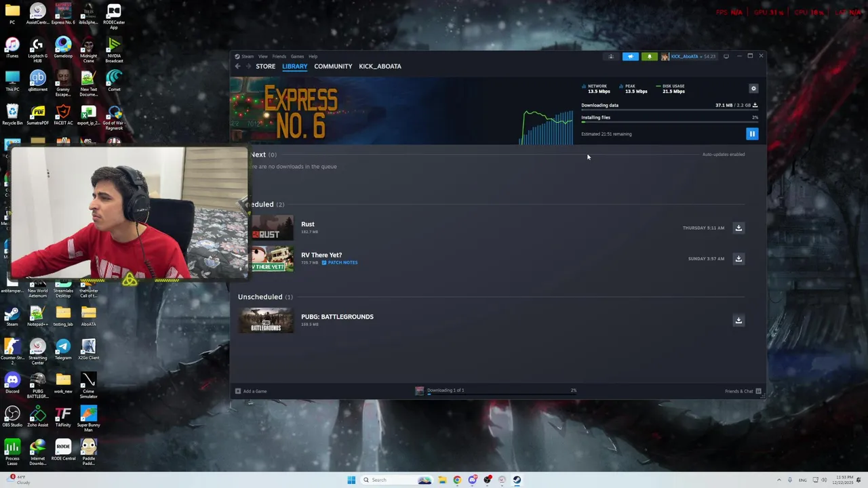
Task: Start PUBG: BATTLEGROUNDS download icon
Action: 738,320
